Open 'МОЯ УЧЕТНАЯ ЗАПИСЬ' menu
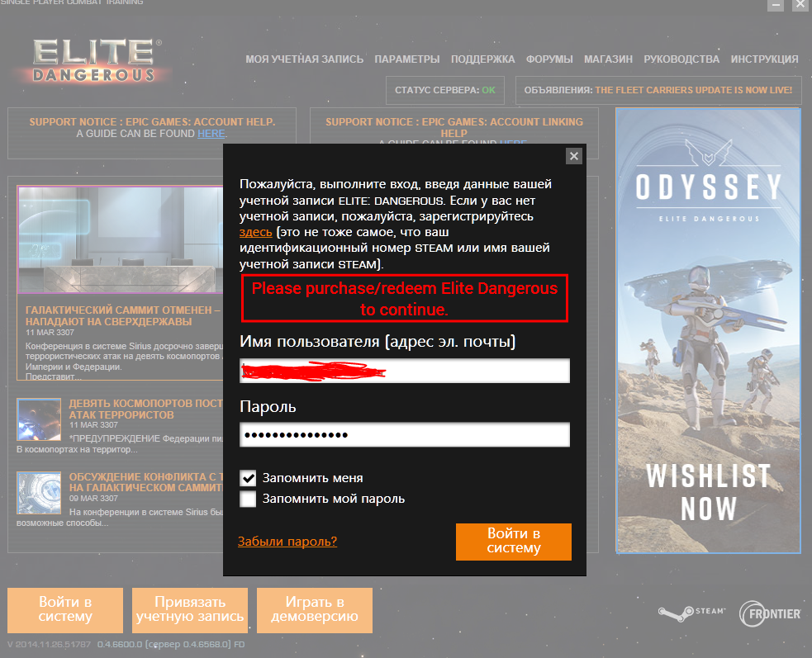812x658 pixels. 305,59
